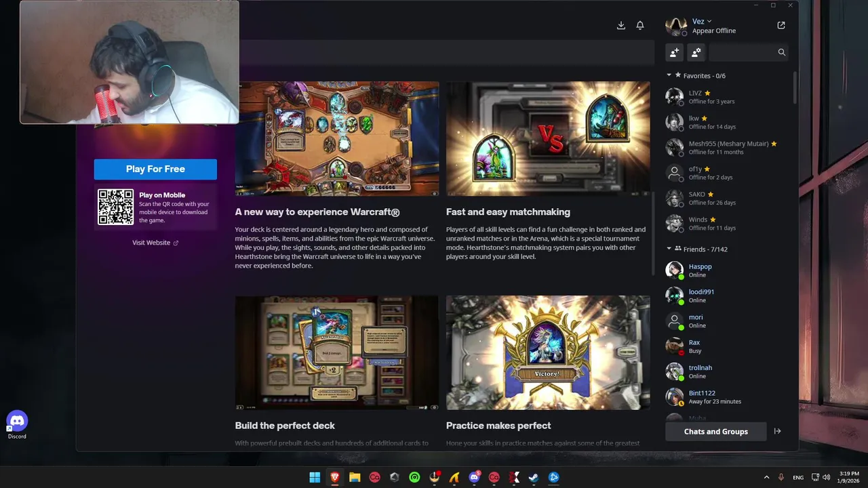This screenshot has height=488, width=868.
Task: Unfavorite LIVZ via the star icon
Action: point(707,93)
